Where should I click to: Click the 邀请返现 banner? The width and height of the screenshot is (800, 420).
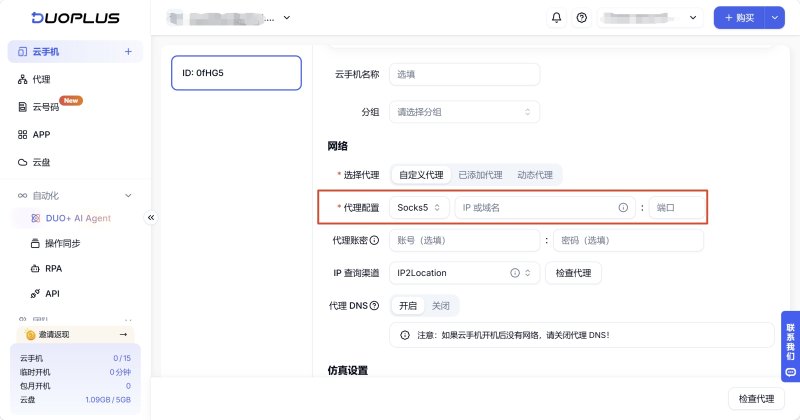[x=75, y=334]
